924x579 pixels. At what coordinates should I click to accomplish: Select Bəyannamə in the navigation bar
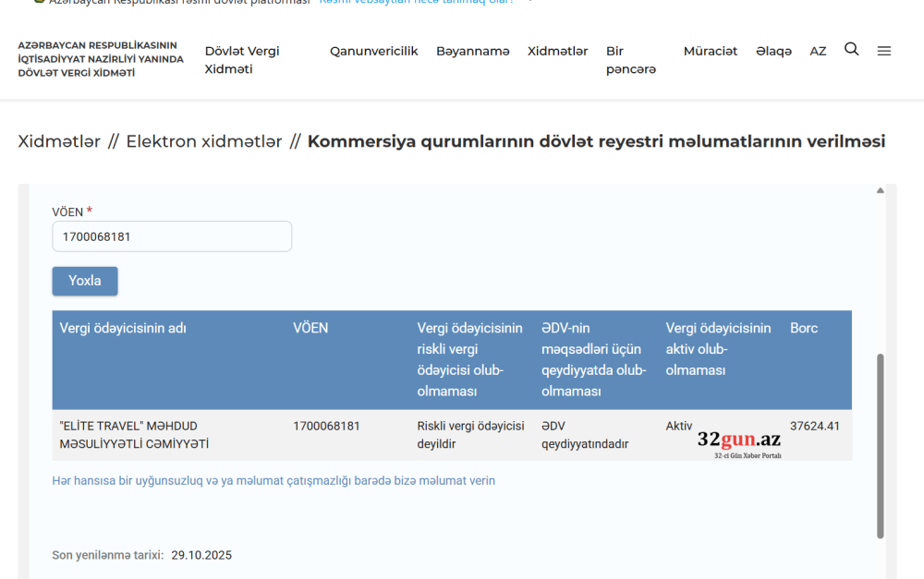(472, 51)
